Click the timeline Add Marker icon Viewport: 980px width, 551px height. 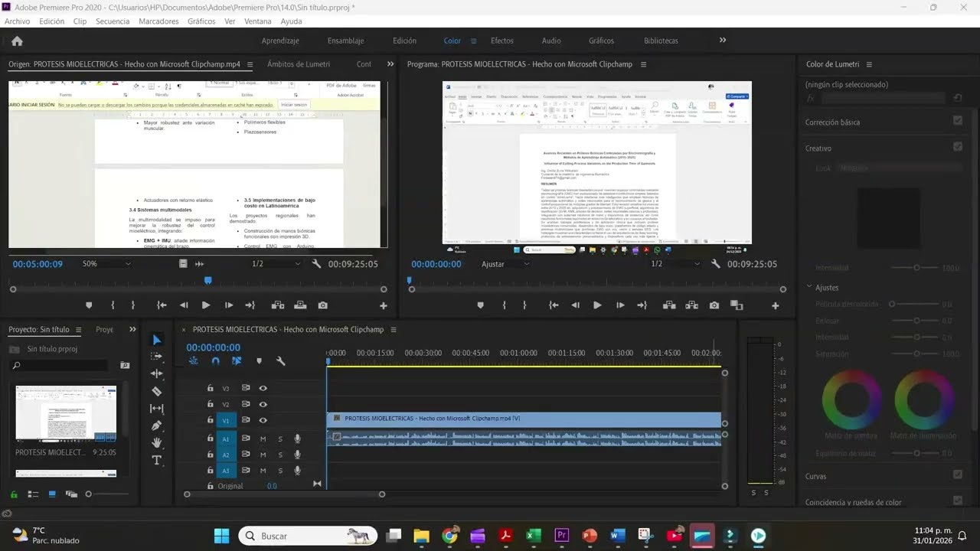[x=259, y=361]
